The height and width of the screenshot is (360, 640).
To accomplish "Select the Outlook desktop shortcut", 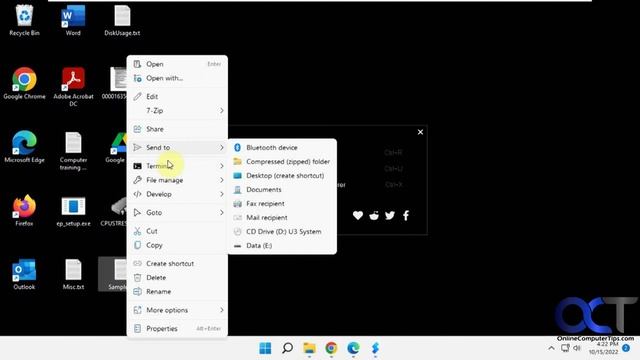I will pyautogui.click(x=24, y=274).
